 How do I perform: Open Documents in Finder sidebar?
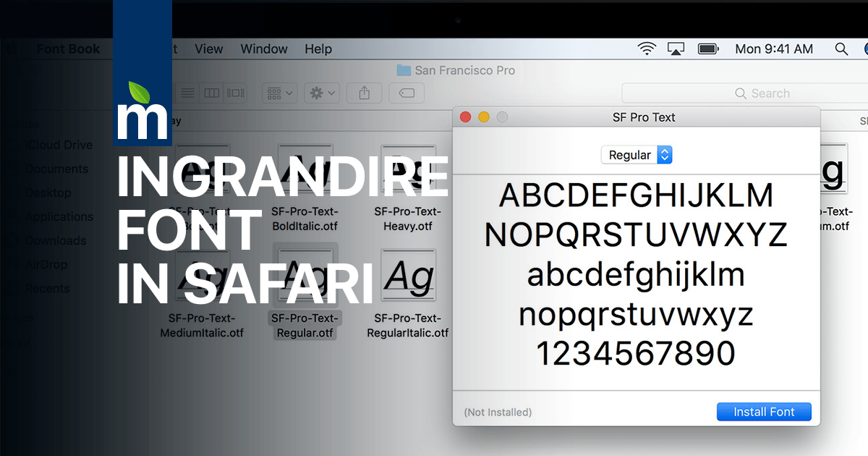tap(56, 169)
